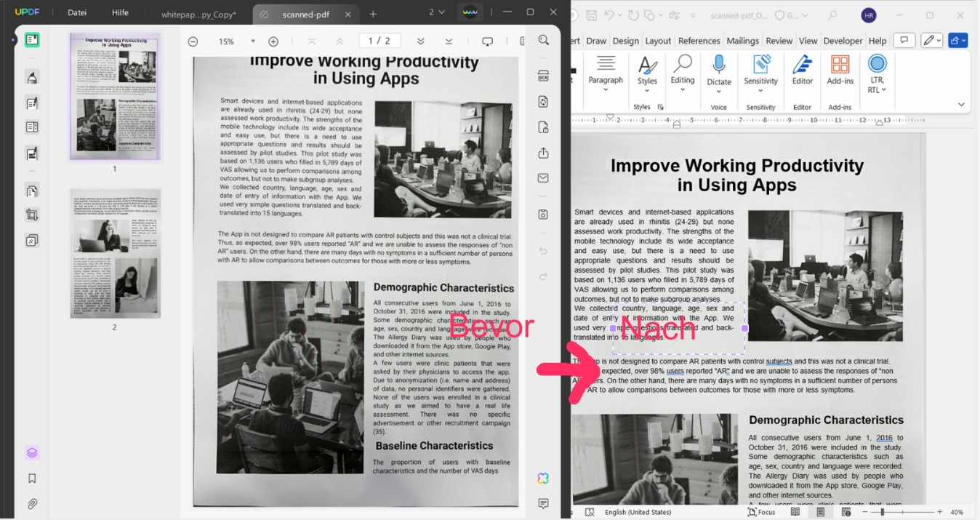
Task: Click the share icon in UPDF sidebar
Action: click(543, 153)
